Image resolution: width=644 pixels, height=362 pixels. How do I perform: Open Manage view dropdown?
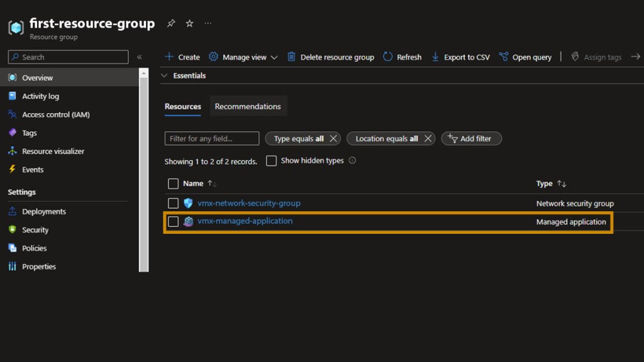point(243,57)
